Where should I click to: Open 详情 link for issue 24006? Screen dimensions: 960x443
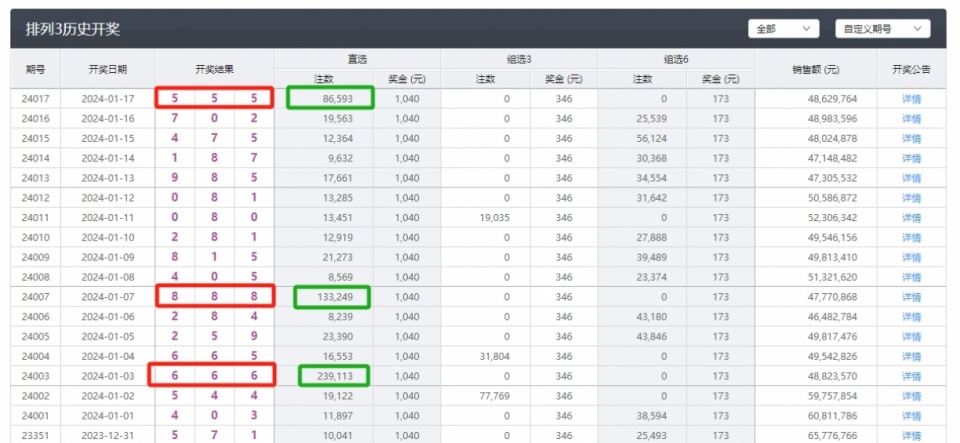coord(911,317)
